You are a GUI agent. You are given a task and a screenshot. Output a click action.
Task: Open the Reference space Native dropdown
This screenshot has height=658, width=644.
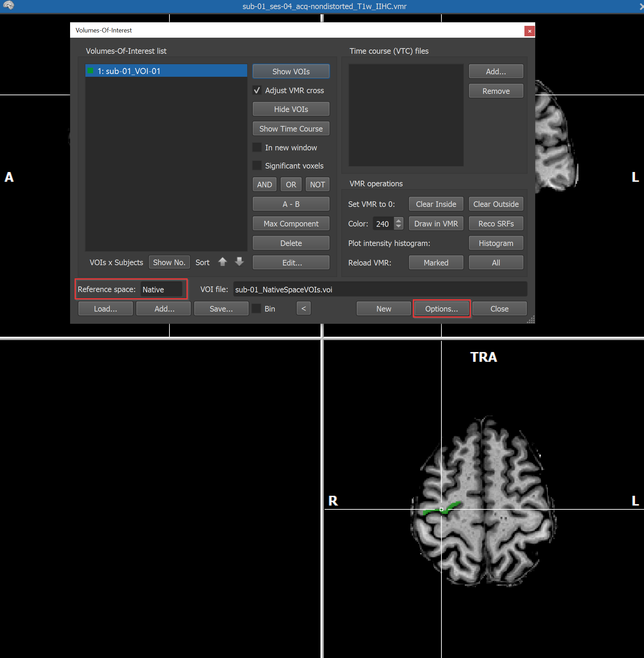coord(161,290)
